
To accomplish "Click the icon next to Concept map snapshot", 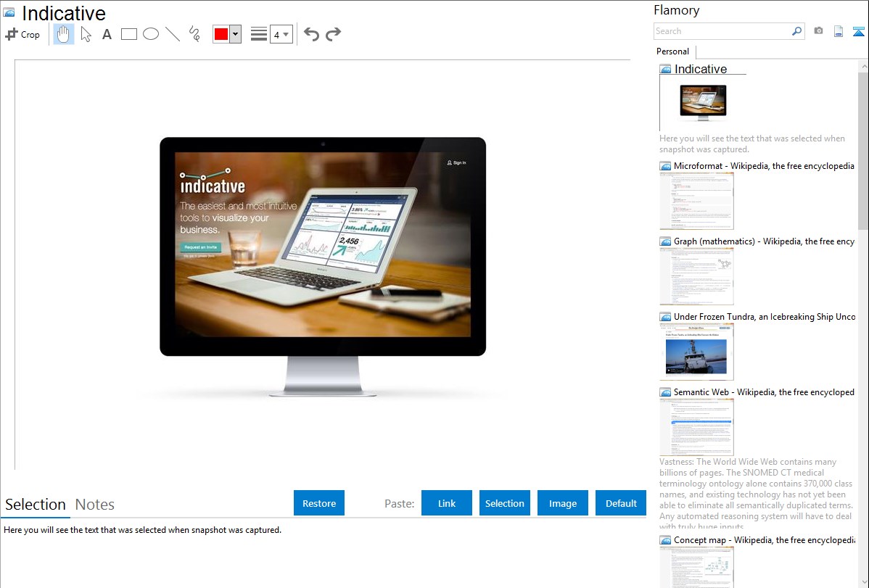I will (665, 540).
